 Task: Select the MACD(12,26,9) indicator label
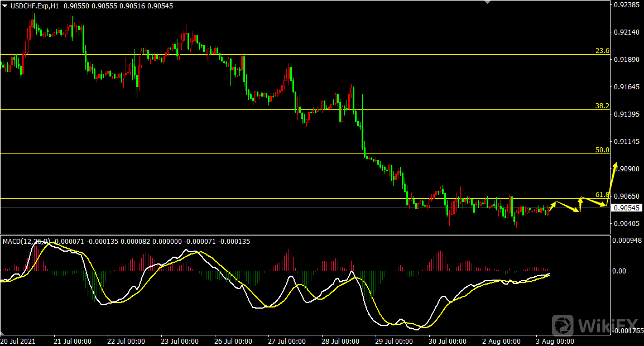tap(26, 242)
